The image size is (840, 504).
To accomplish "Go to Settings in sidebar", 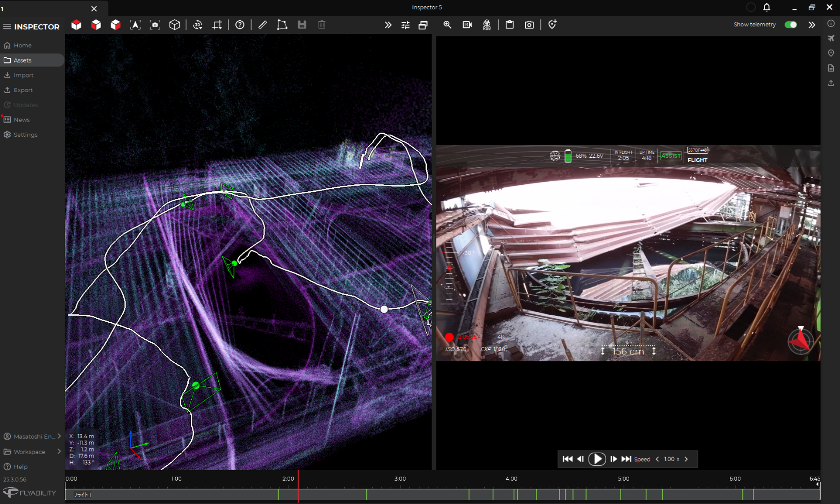I will coord(25,135).
